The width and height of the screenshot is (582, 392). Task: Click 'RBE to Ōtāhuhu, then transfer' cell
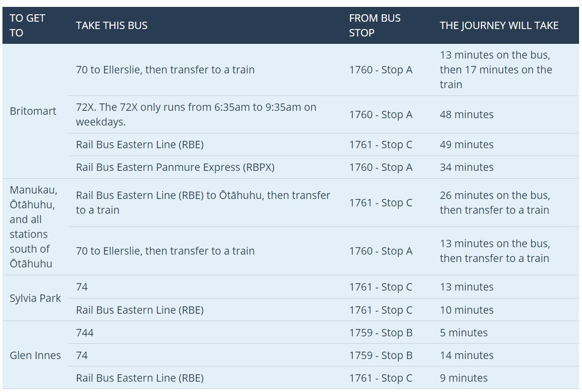[x=203, y=202]
